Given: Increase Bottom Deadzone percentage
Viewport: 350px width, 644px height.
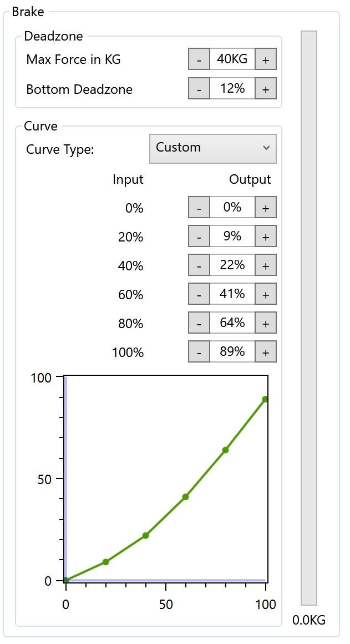Looking at the screenshot, I should pyautogui.click(x=266, y=89).
